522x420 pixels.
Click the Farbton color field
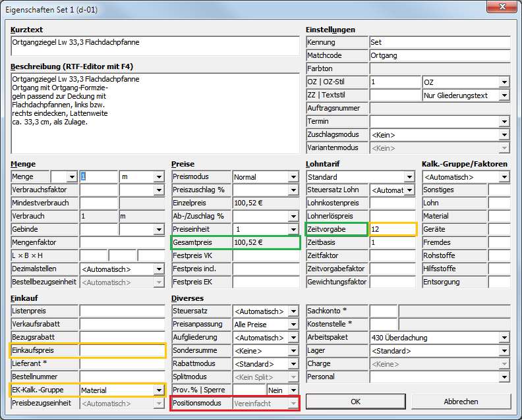tap(440, 68)
